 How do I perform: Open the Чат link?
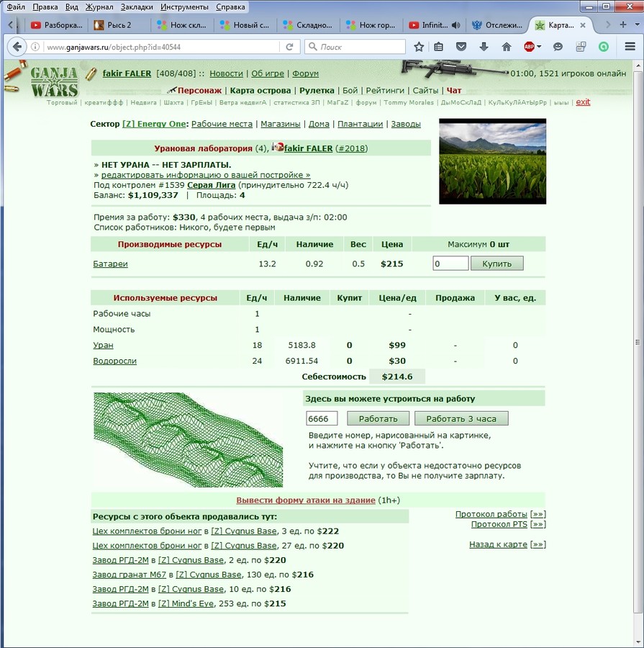453,91
